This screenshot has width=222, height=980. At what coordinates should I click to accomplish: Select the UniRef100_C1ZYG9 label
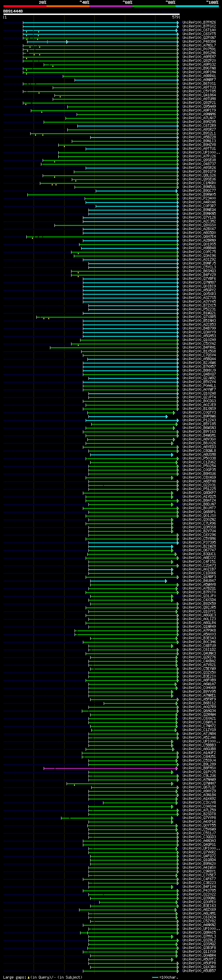tap(199, 730)
